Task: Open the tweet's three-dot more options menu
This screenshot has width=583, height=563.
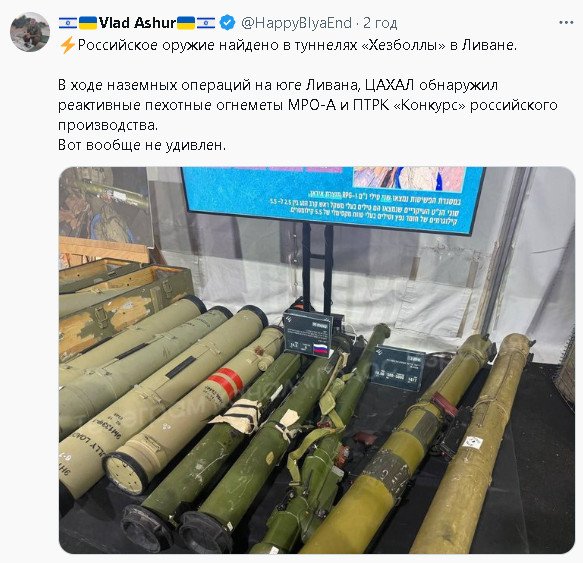Action: coord(566,23)
